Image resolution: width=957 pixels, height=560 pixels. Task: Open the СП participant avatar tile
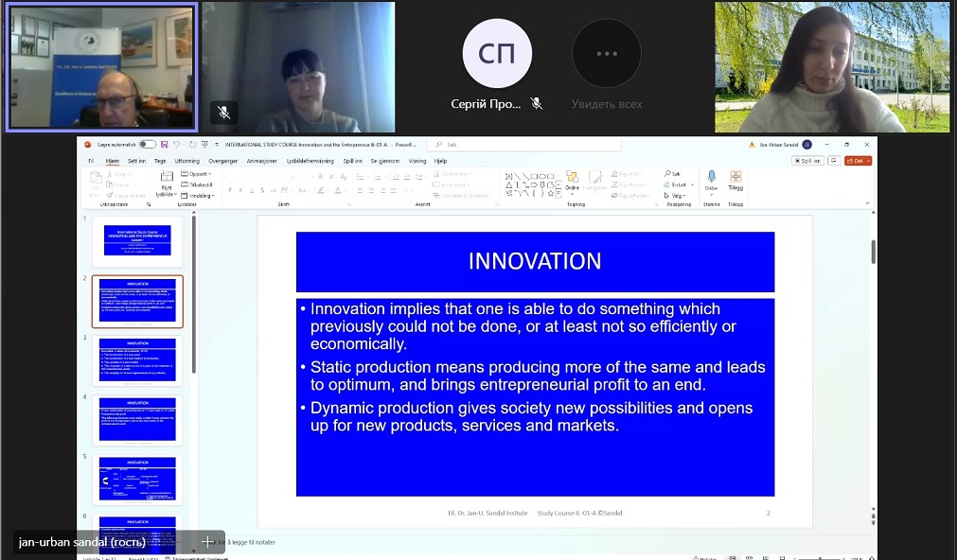pyautogui.click(x=497, y=53)
